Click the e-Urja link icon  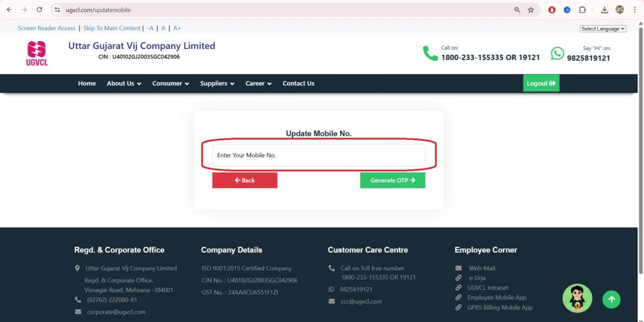pyautogui.click(x=458, y=277)
